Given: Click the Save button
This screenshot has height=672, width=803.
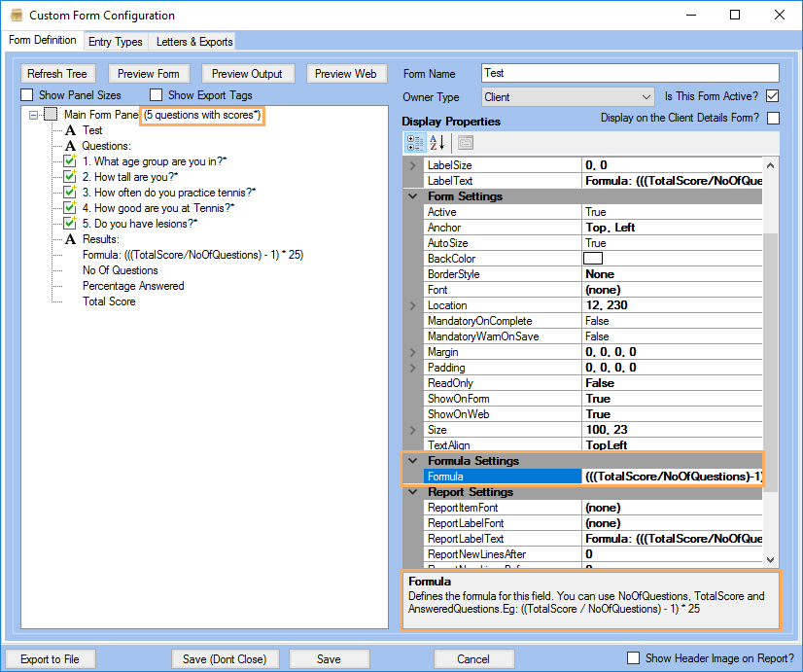Looking at the screenshot, I should click(x=329, y=658).
